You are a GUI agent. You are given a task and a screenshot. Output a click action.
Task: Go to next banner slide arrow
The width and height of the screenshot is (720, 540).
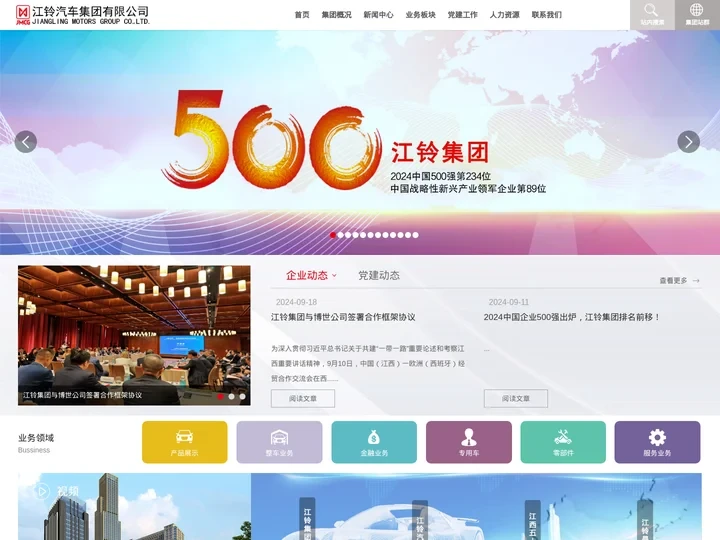(x=688, y=142)
